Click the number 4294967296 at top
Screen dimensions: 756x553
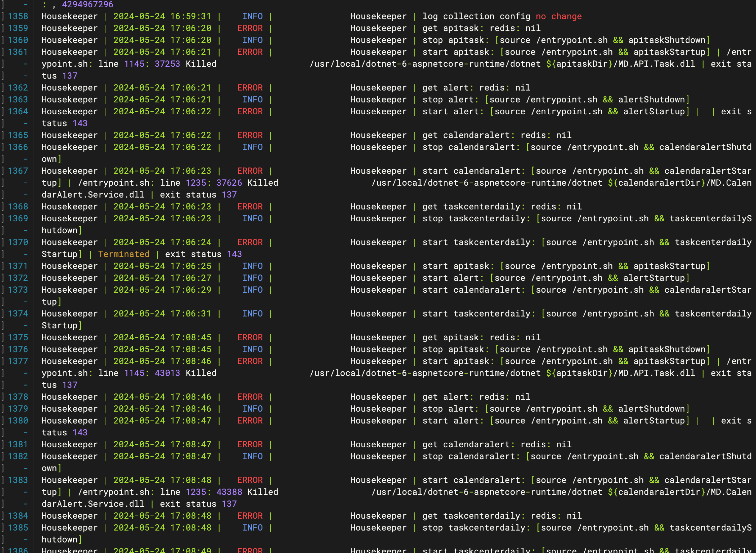coord(87,5)
